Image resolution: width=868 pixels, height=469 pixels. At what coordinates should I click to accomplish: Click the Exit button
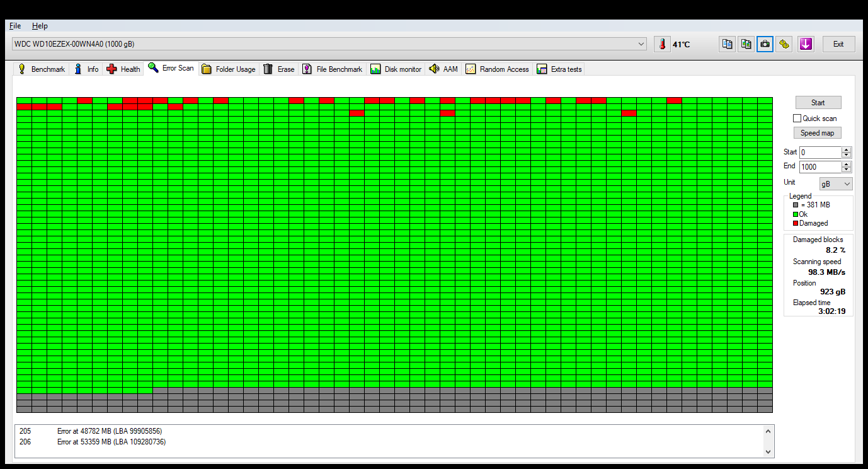pyautogui.click(x=838, y=44)
